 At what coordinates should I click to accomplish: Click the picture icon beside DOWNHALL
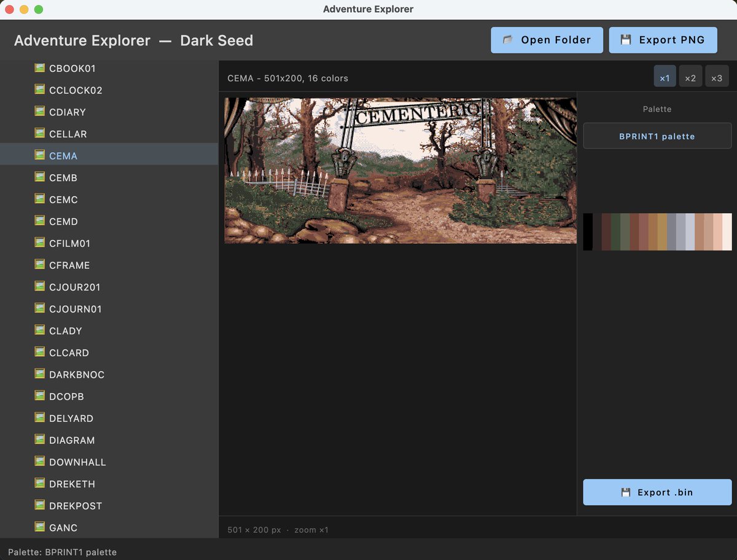40,462
